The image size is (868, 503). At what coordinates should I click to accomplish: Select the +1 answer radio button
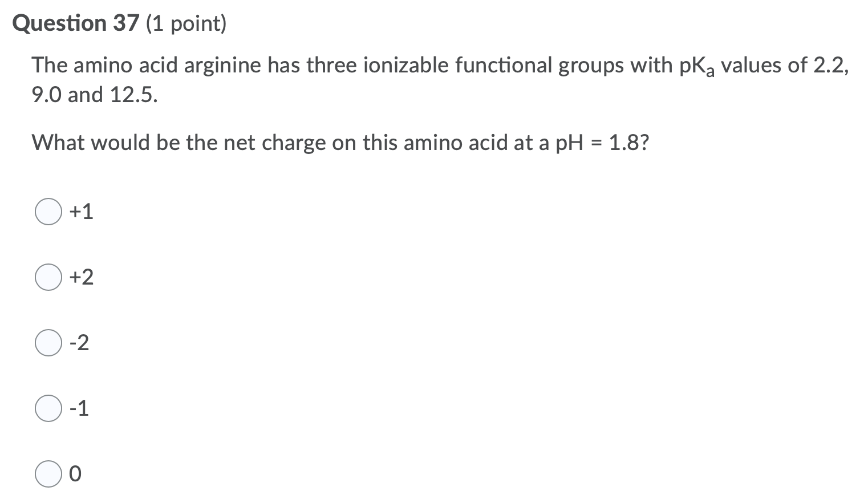click(x=48, y=212)
